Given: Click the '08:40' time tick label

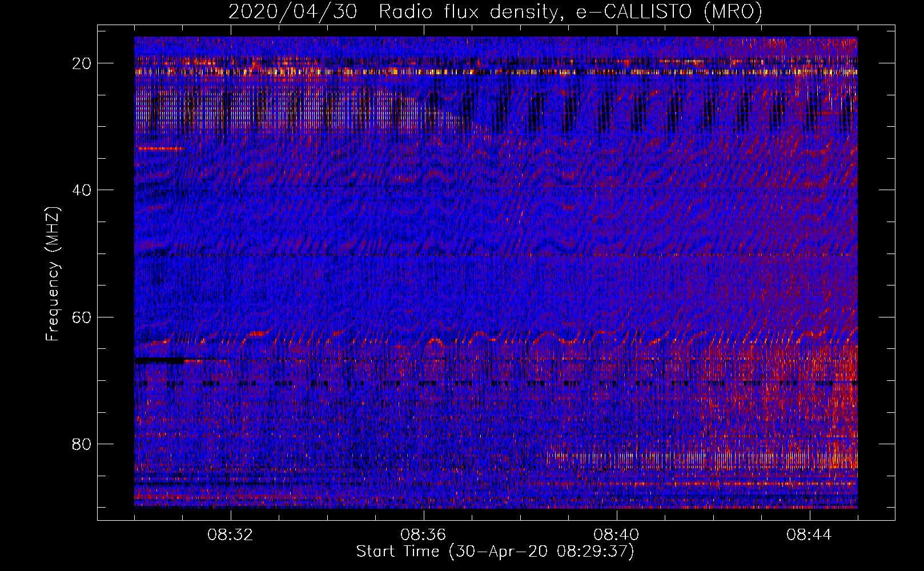Looking at the screenshot, I should pos(616,535).
